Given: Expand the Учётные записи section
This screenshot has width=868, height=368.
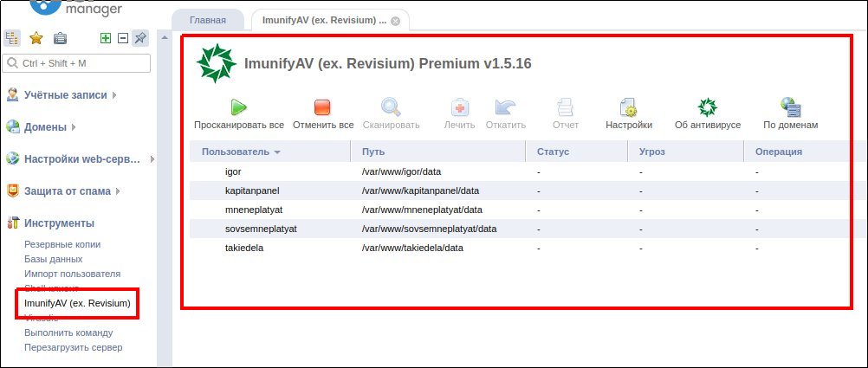Looking at the screenshot, I should point(114,95).
